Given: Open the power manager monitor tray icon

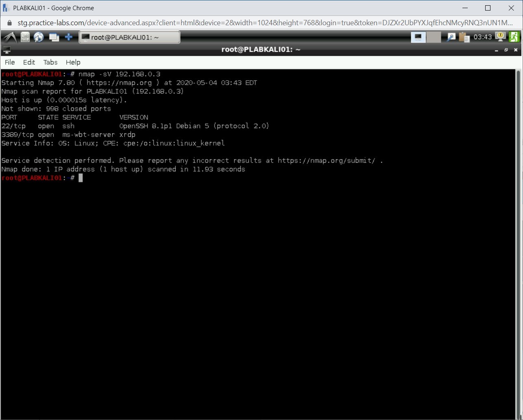Looking at the screenshot, I should click(x=501, y=37).
